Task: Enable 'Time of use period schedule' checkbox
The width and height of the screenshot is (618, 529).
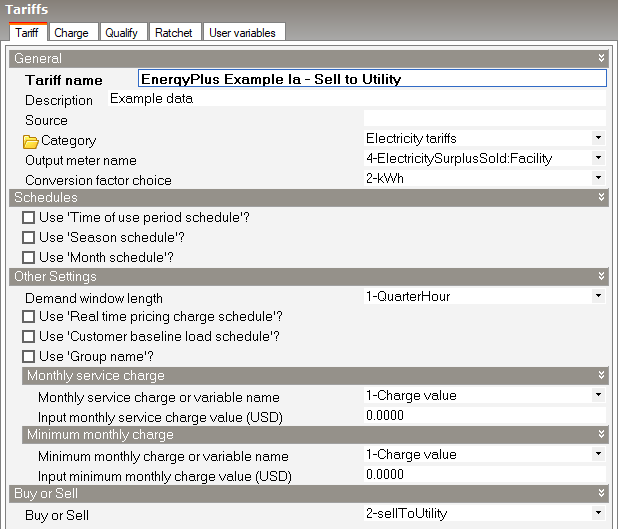Action: coord(28,218)
